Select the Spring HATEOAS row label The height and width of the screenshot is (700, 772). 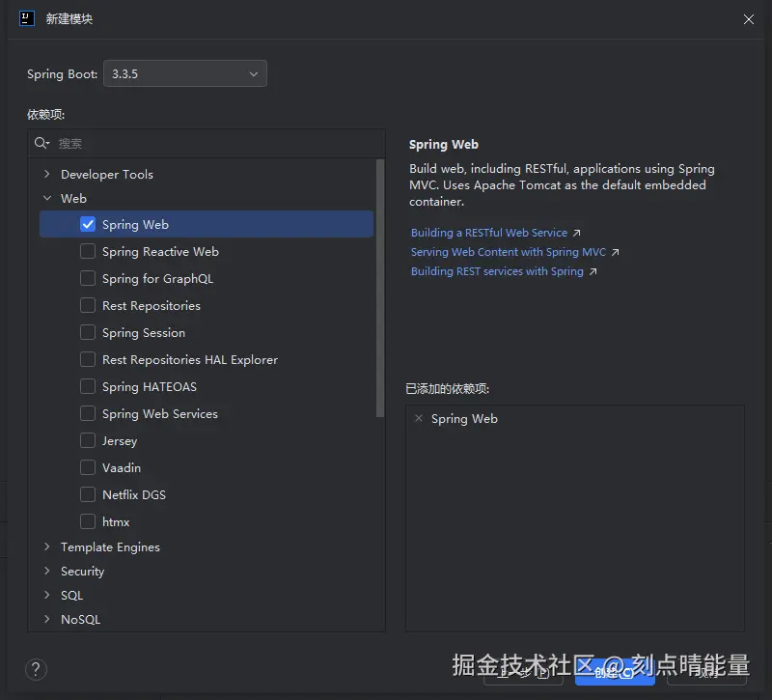click(x=150, y=387)
